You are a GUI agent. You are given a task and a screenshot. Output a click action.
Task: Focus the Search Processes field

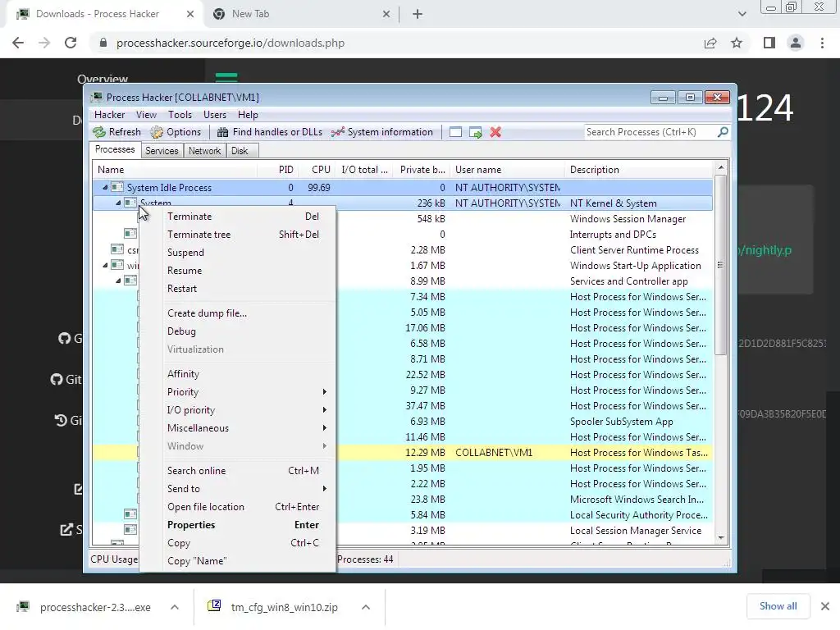point(651,132)
